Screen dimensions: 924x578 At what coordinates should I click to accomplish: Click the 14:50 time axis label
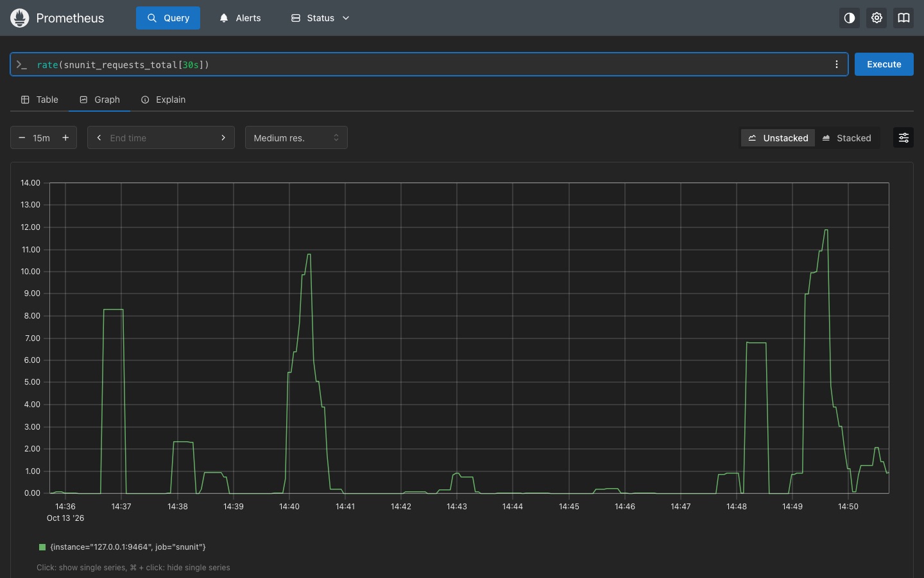coord(848,507)
